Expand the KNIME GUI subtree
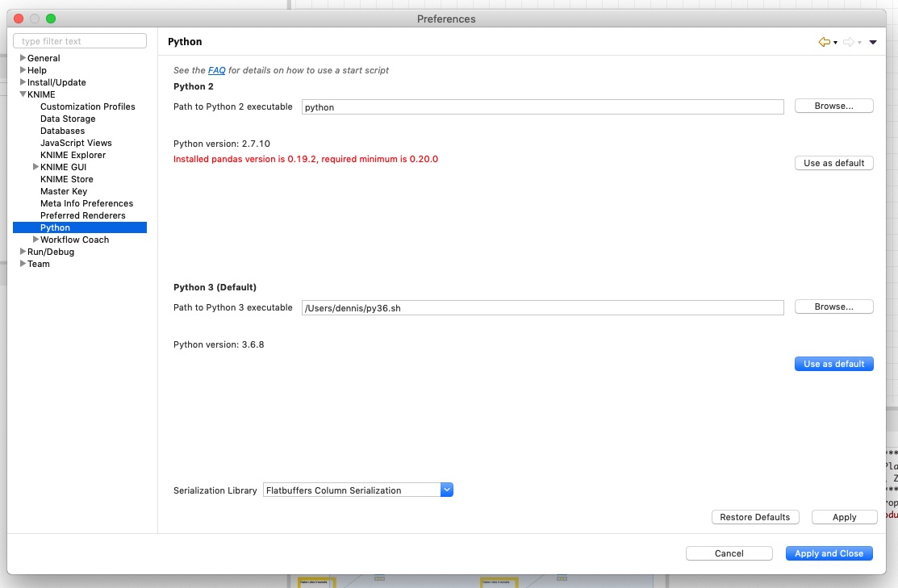 pos(36,167)
